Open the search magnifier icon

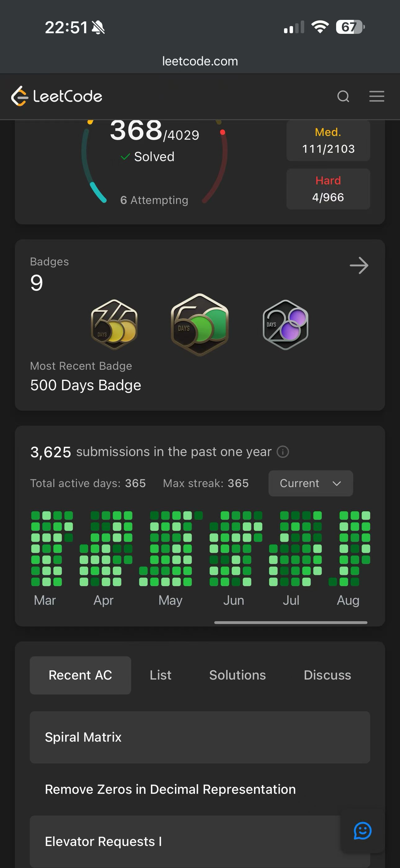[343, 96]
